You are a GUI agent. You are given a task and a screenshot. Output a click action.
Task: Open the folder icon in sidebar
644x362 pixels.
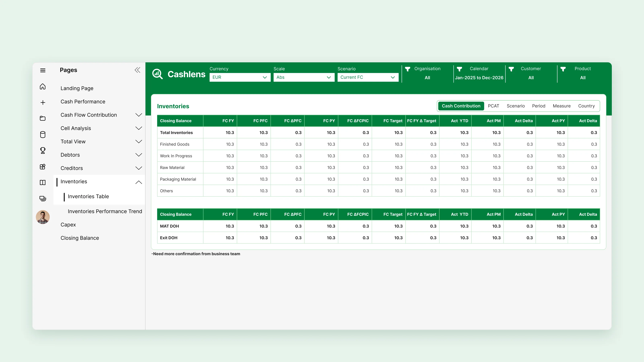(x=43, y=118)
